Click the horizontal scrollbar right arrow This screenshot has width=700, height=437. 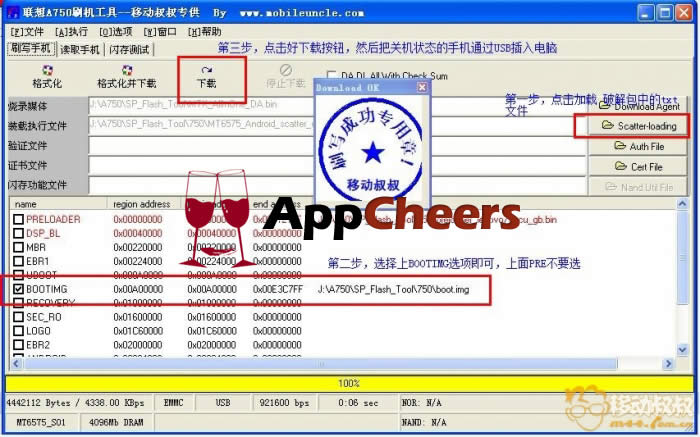[668, 364]
